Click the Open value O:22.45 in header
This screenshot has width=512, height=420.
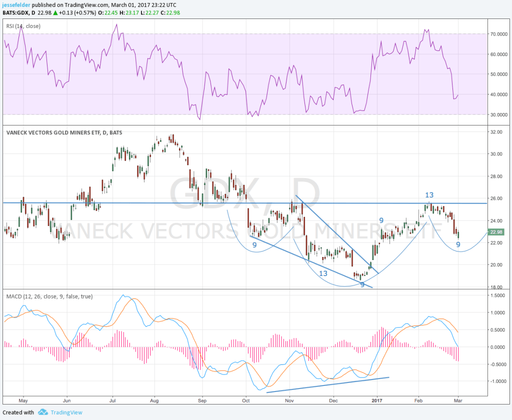click(107, 12)
